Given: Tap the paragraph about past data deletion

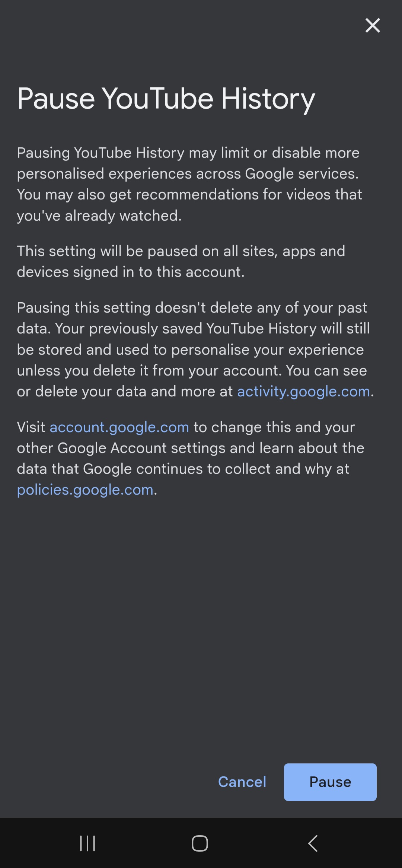Looking at the screenshot, I should [x=195, y=350].
